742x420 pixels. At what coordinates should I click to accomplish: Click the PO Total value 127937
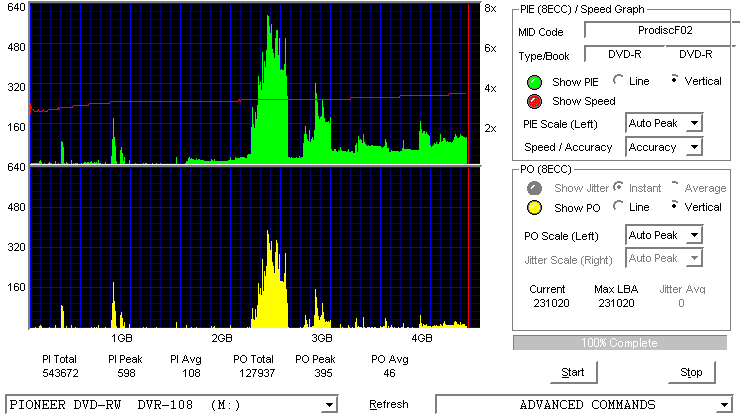pos(257,373)
